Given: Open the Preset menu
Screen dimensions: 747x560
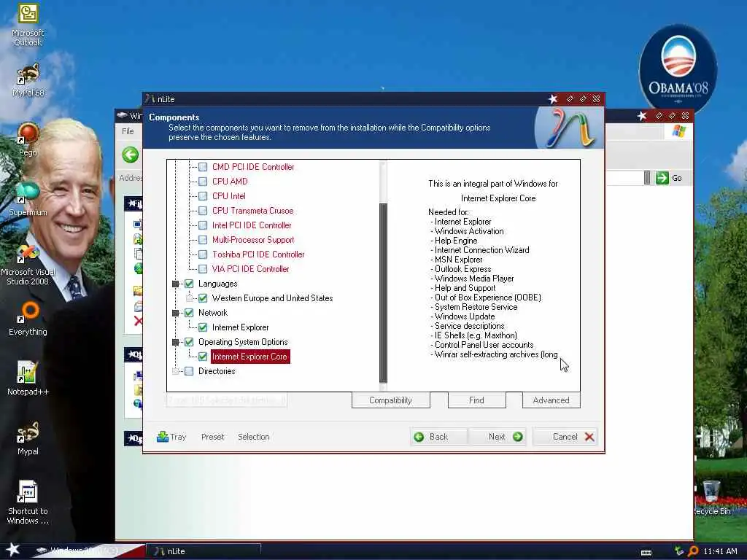Looking at the screenshot, I should (x=212, y=437).
